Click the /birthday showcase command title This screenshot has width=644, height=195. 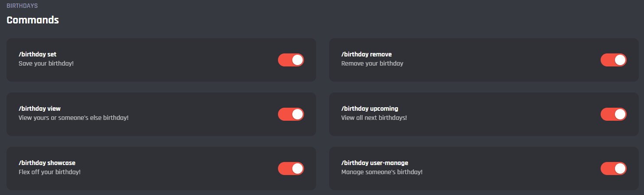coord(47,163)
